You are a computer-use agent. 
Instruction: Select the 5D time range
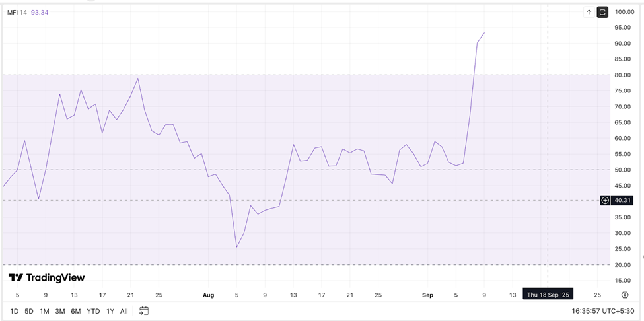pyautogui.click(x=29, y=311)
